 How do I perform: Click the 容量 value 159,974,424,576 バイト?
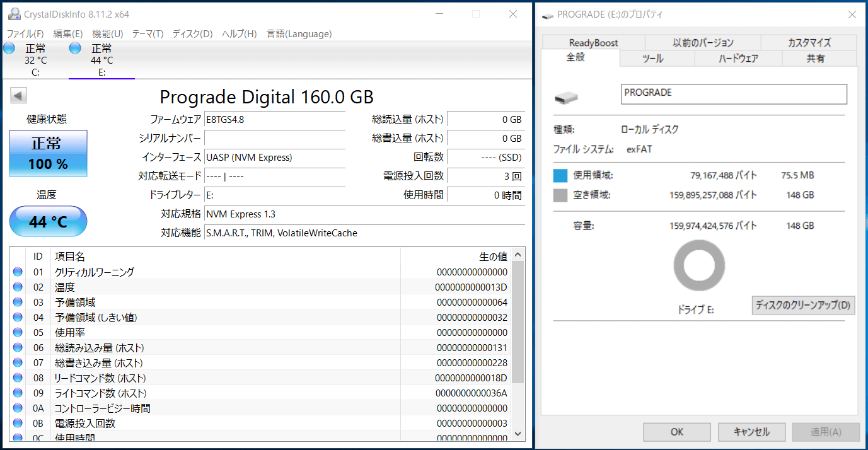[713, 226]
